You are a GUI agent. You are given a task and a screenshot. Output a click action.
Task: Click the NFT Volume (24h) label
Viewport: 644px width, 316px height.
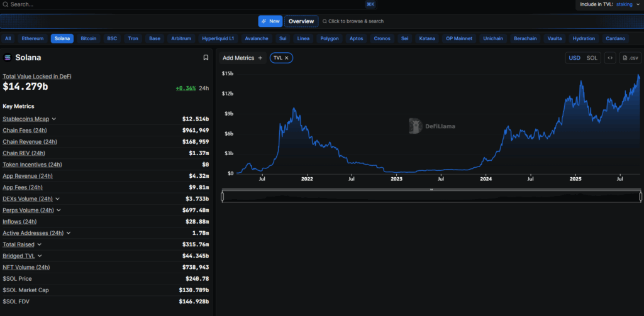pyautogui.click(x=26, y=267)
